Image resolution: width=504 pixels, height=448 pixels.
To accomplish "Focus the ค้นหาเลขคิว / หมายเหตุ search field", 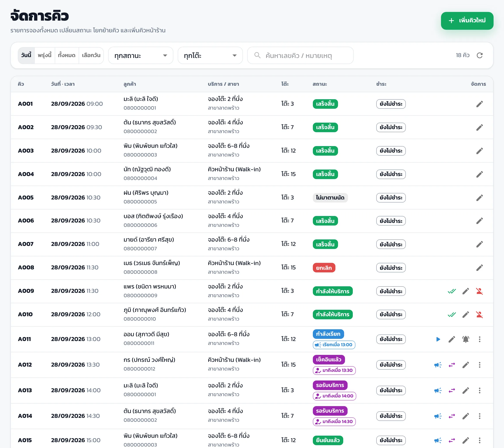I will pyautogui.click(x=300, y=55).
